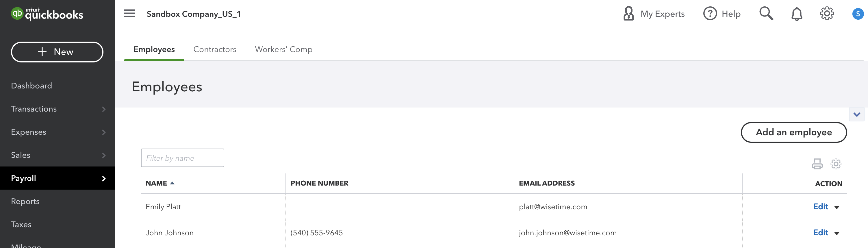Viewport: 868px width, 248px height.
Task: Click the QuickBooks logo
Action: point(47,14)
